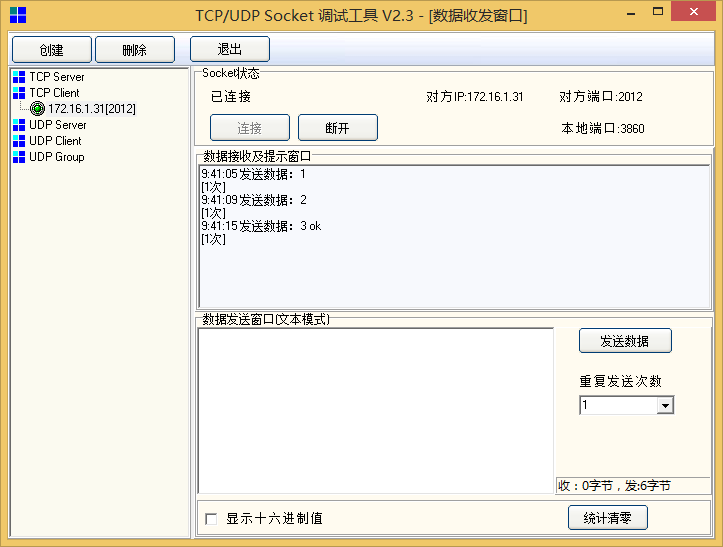Click the 已连接 status text
The image size is (723, 547).
tap(231, 97)
